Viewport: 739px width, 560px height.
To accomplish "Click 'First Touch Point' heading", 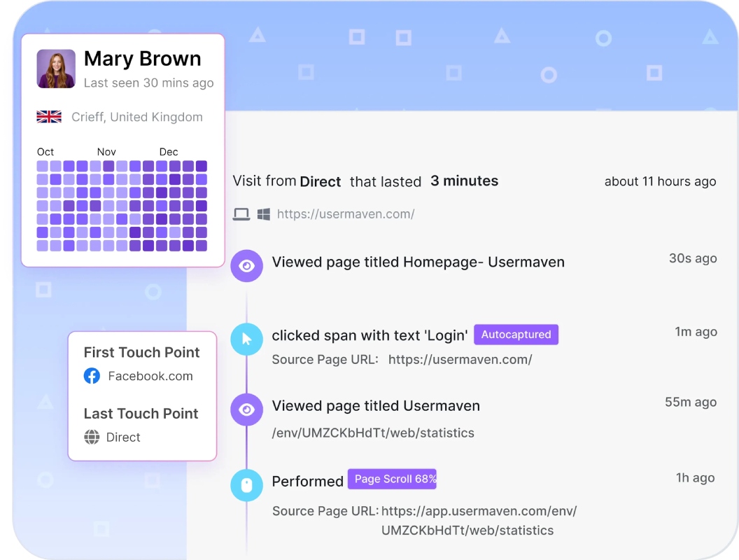I will point(142,352).
